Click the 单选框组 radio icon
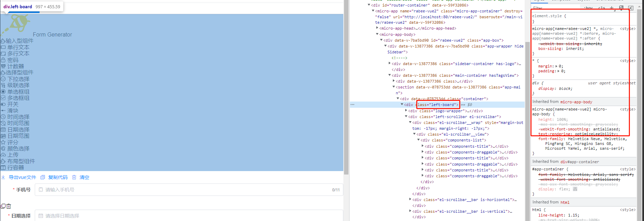This screenshot has height=221, width=644. tap(3, 92)
